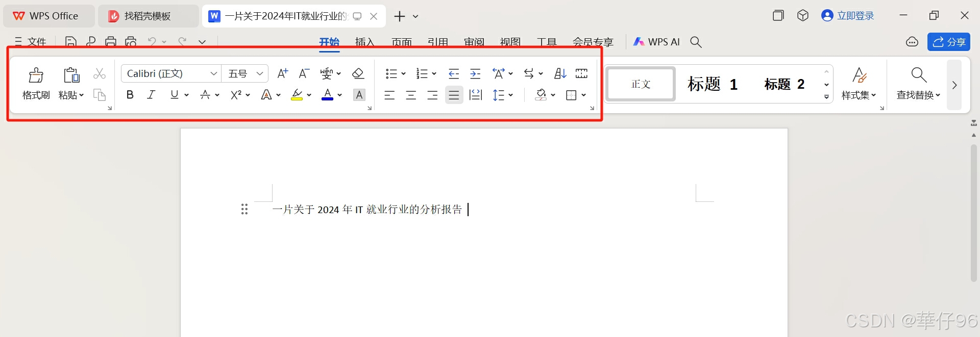980x337 pixels.
Task: Expand the styles gallery list
Action: (x=826, y=97)
